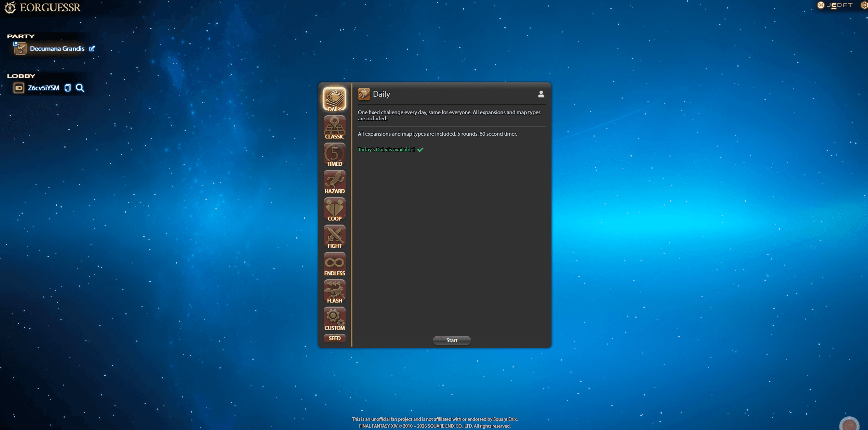Edit the Decumana Grandis player name
The height and width of the screenshot is (430, 868).
point(92,49)
